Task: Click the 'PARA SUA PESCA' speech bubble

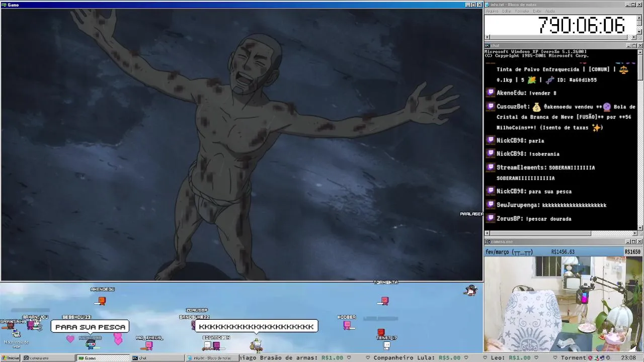Action: [x=90, y=327]
